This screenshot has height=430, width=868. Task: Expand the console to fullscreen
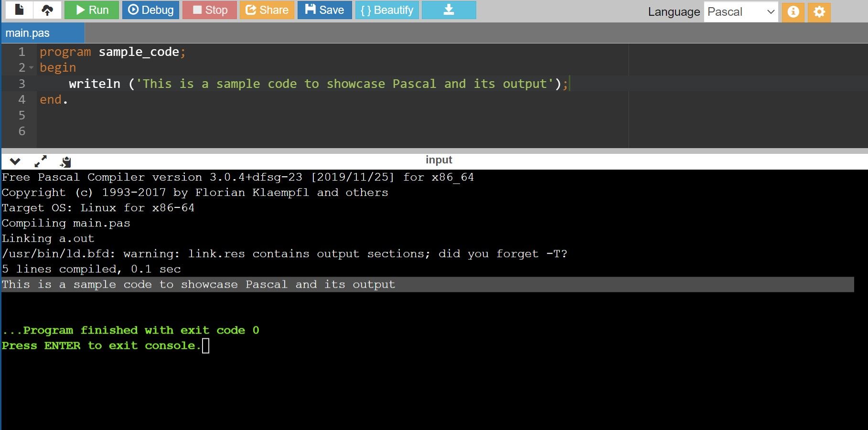coord(41,161)
